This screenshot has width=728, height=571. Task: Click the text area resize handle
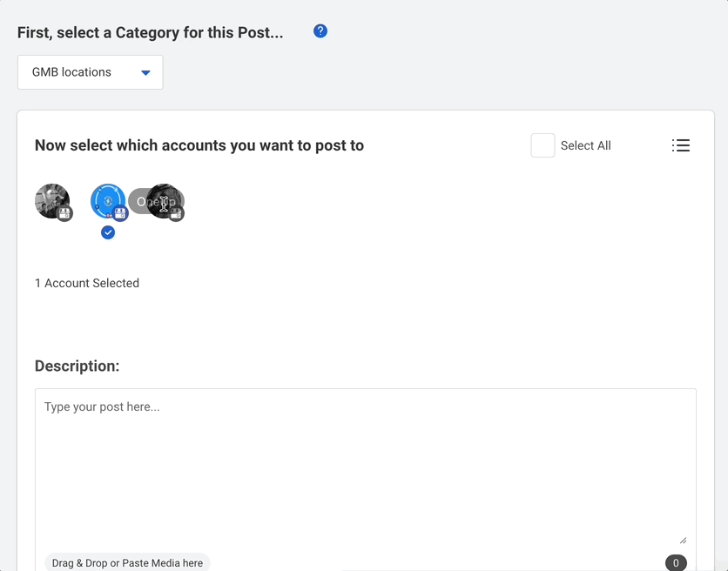pos(683,541)
